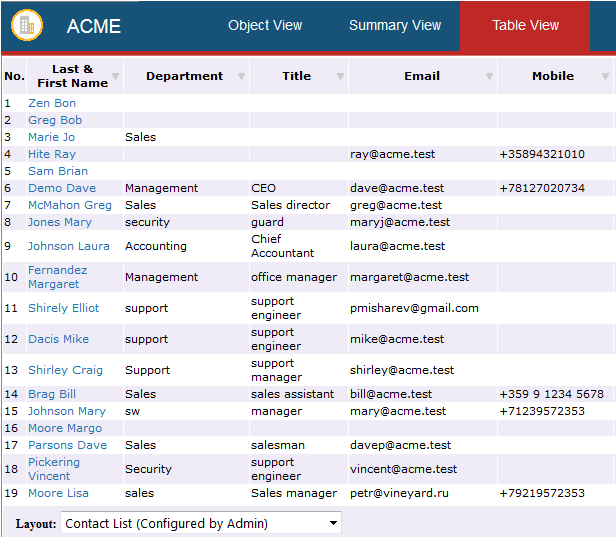Click email laura@acme.test

[x=398, y=246]
